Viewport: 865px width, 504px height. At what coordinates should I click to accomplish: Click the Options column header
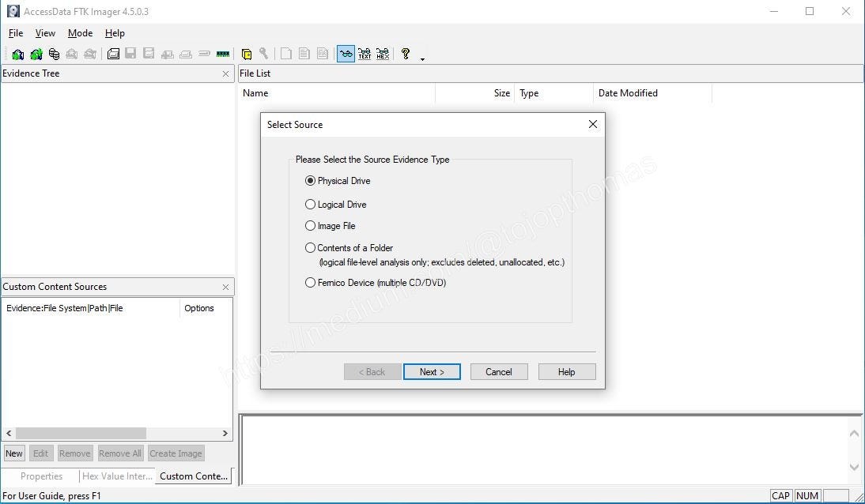point(206,308)
